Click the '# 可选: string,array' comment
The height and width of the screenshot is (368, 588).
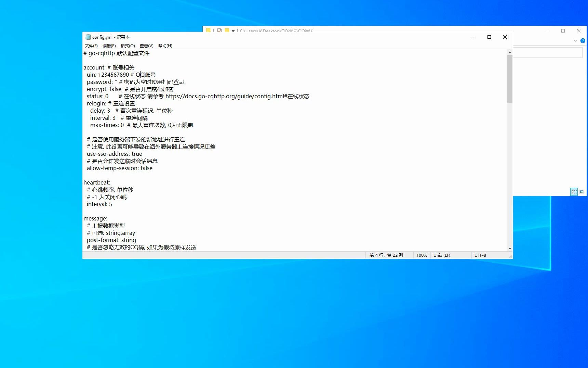click(x=111, y=233)
